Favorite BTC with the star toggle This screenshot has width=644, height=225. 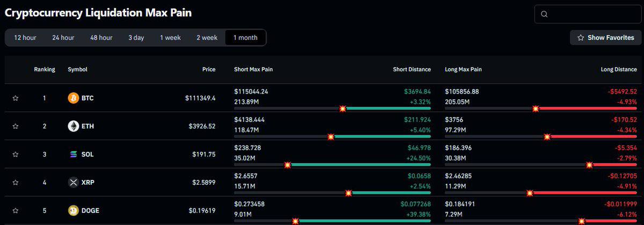coord(16,98)
